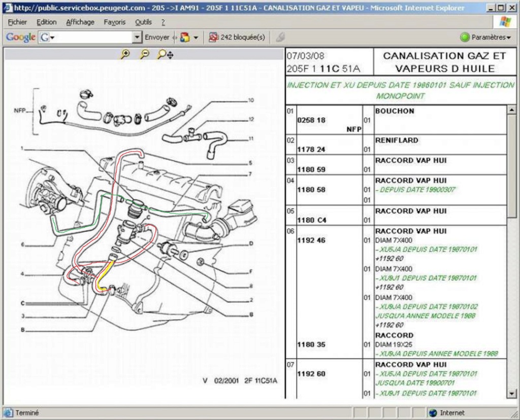Image resolution: width=520 pixels, height=420 pixels.
Task: Click the 07/03/08 date text
Action: coord(305,56)
